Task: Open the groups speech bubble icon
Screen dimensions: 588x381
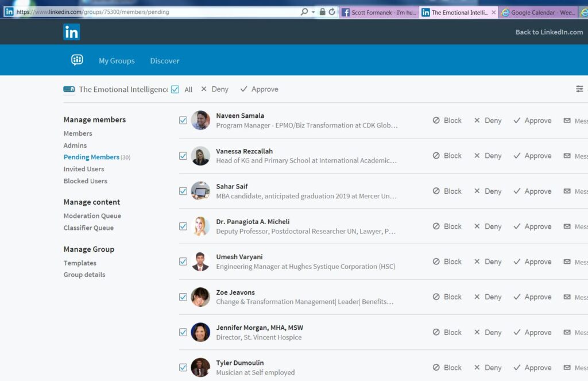Action: click(77, 60)
